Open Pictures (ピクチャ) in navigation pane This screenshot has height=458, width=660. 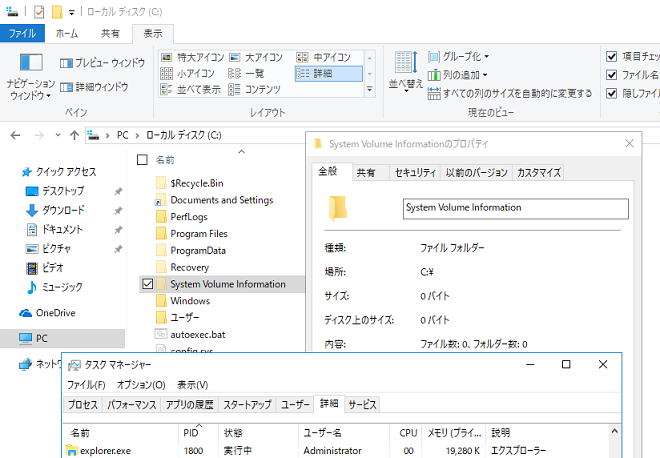coord(48,249)
